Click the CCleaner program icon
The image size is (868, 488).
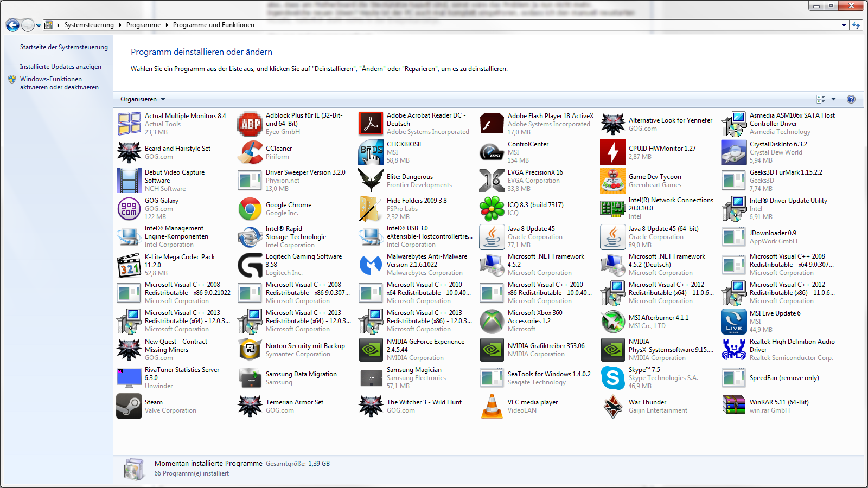[250, 152]
